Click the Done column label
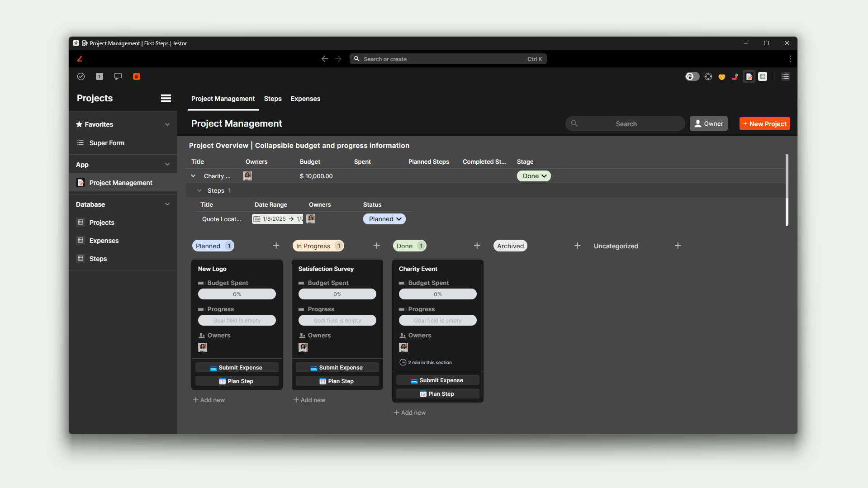Image resolution: width=868 pixels, height=488 pixels. [x=410, y=246]
